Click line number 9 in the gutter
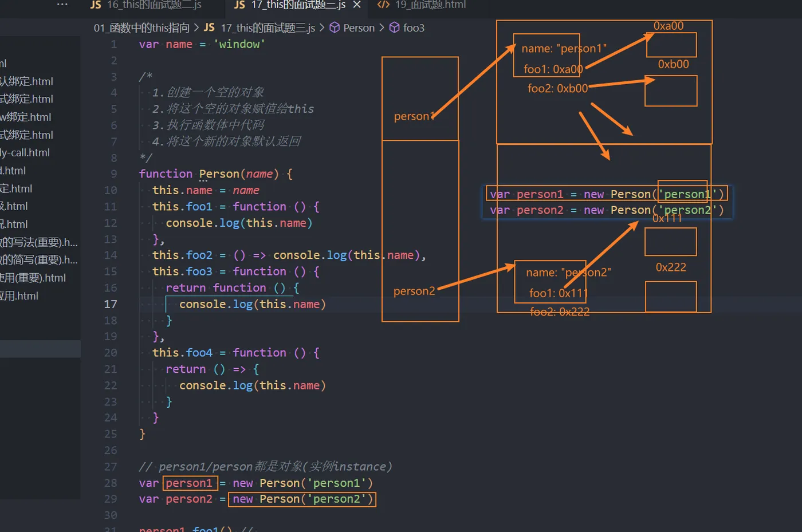This screenshot has width=802, height=532. tap(113, 174)
